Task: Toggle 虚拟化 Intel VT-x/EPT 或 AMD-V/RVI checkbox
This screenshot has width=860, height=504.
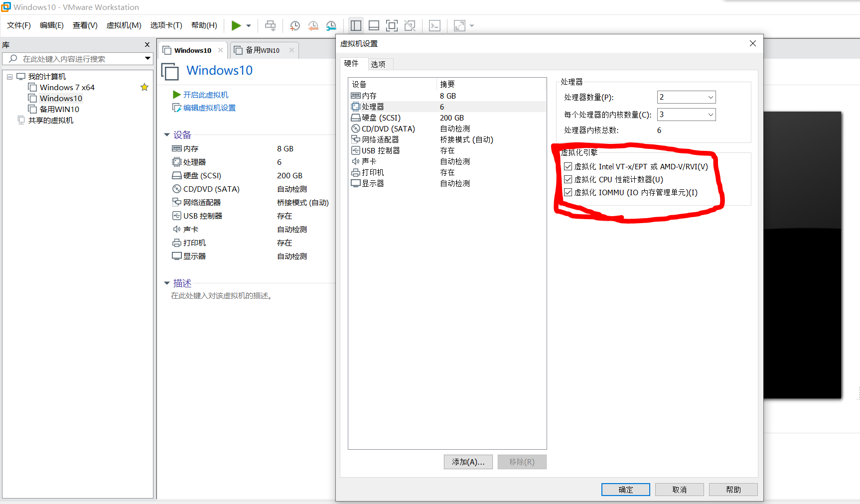Action: coord(568,166)
